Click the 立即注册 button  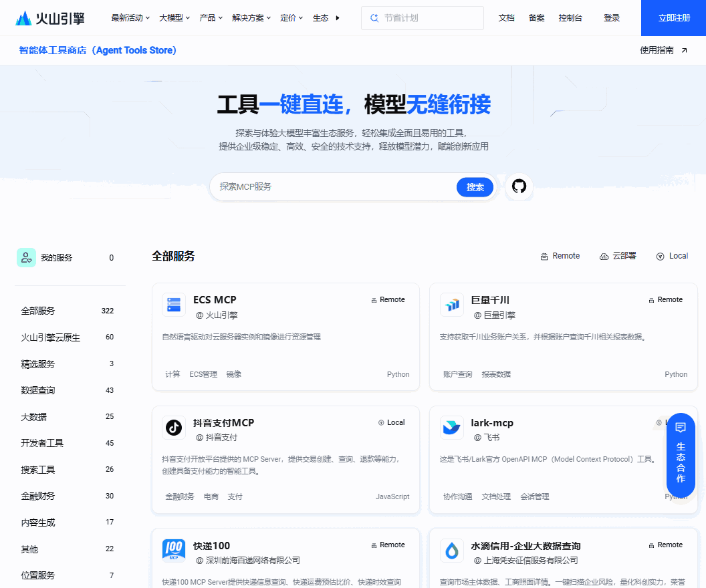(673, 18)
